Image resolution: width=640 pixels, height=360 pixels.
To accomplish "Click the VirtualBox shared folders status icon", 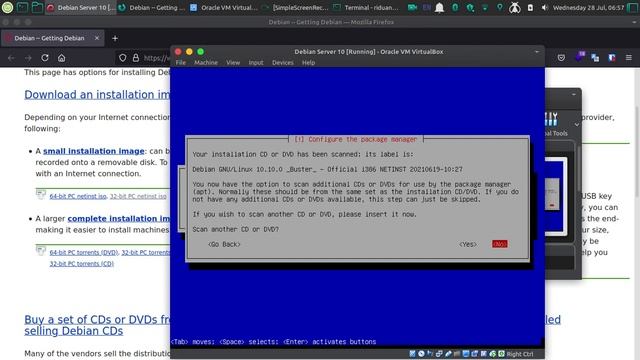I will [x=457, y=354].
